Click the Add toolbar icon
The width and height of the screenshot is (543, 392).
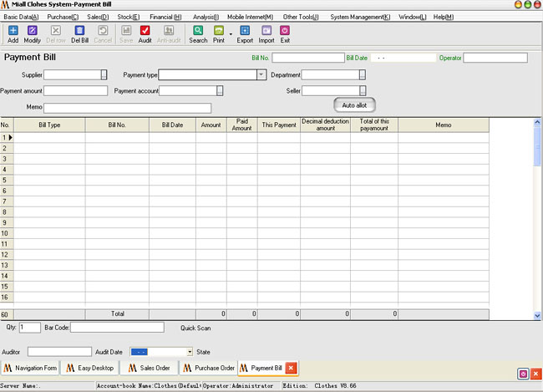(x=13, y=31)
